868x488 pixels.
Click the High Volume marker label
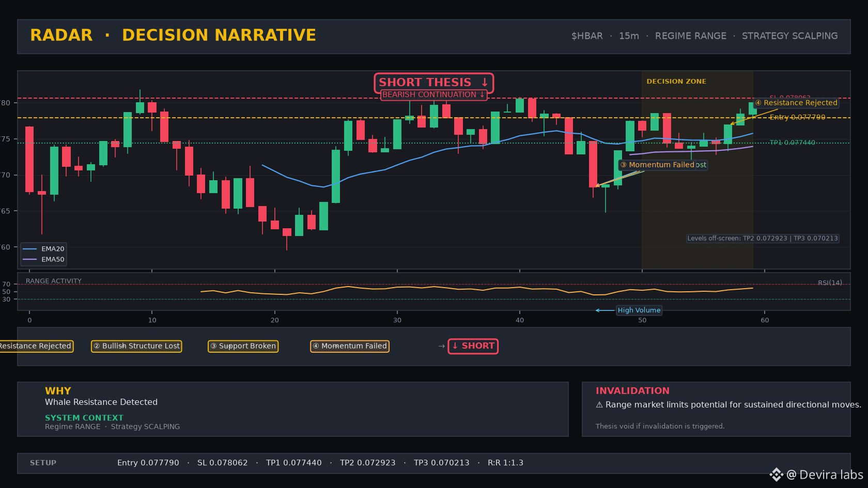(x=639, y=310)
